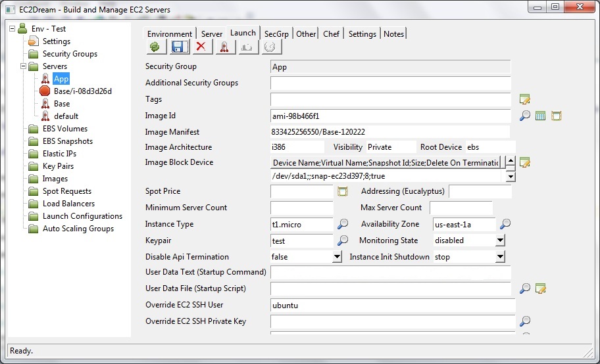Click the greyed circular icon ending the toolbar
This screenshot has width=600, height=364.
click(271, 47)
